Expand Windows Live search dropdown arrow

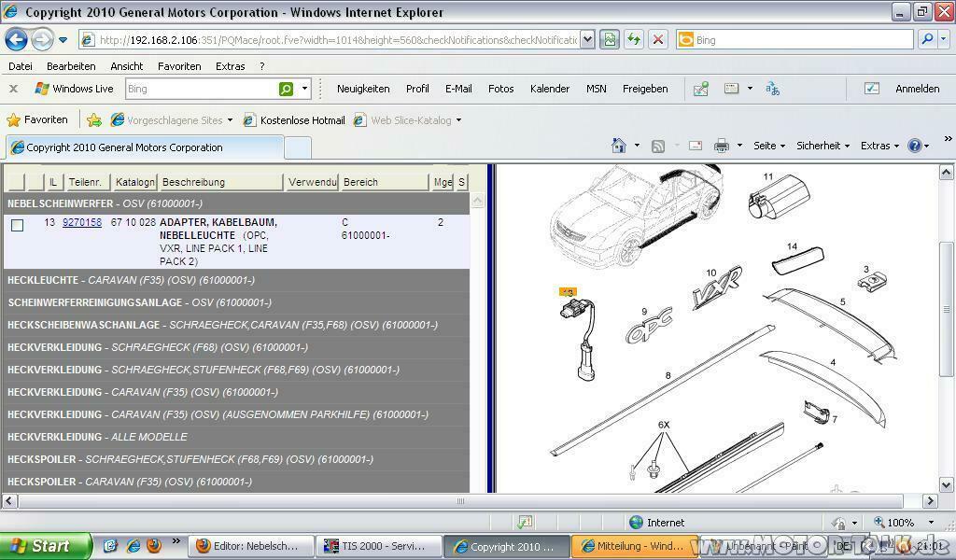tap(305, 89)
